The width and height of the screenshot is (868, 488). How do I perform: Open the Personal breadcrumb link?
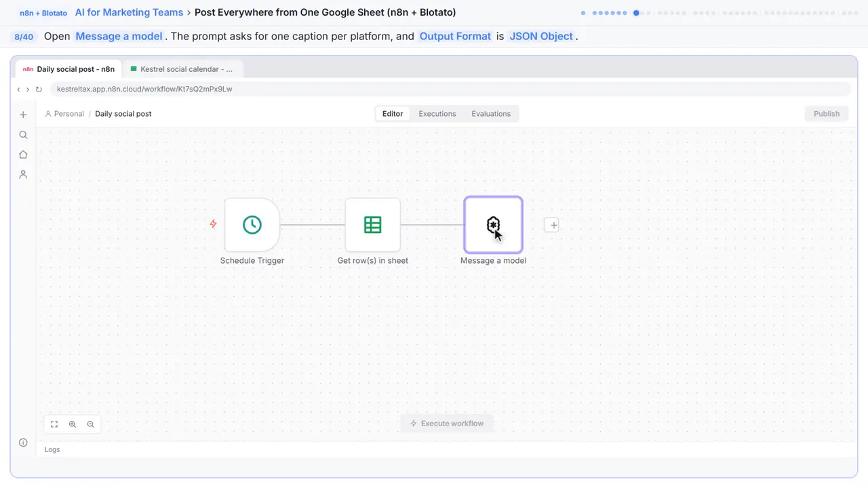pyautogui.click(x=64, y=114)
